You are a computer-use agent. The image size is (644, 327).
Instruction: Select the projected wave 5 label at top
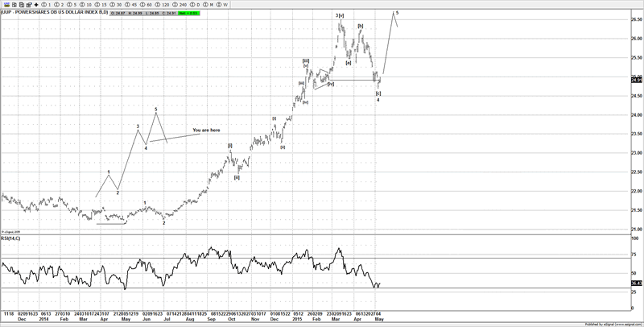[x=397, y=13]
